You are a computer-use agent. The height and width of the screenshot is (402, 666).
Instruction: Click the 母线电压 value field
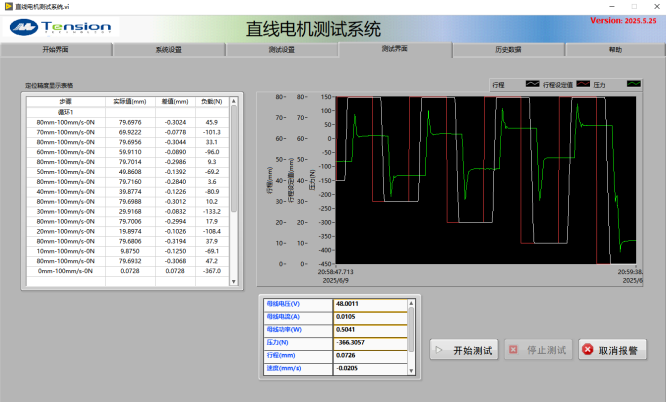370,303
